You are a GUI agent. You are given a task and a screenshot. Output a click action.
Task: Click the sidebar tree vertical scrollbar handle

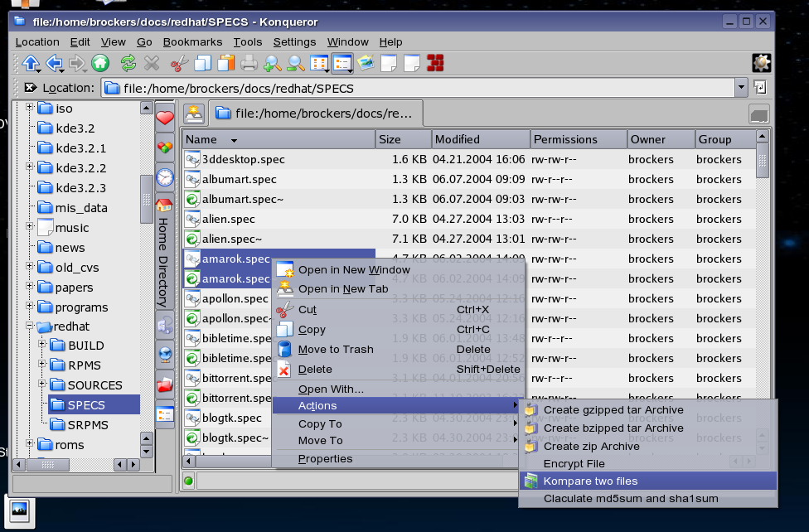pyautogui.click(x=147, y=199)
